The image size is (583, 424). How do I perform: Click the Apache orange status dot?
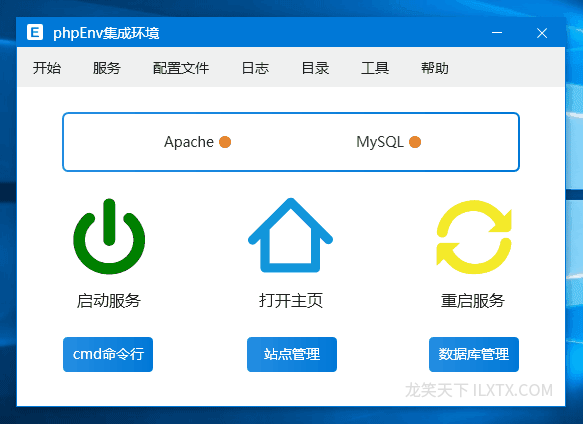coord(225,142)
